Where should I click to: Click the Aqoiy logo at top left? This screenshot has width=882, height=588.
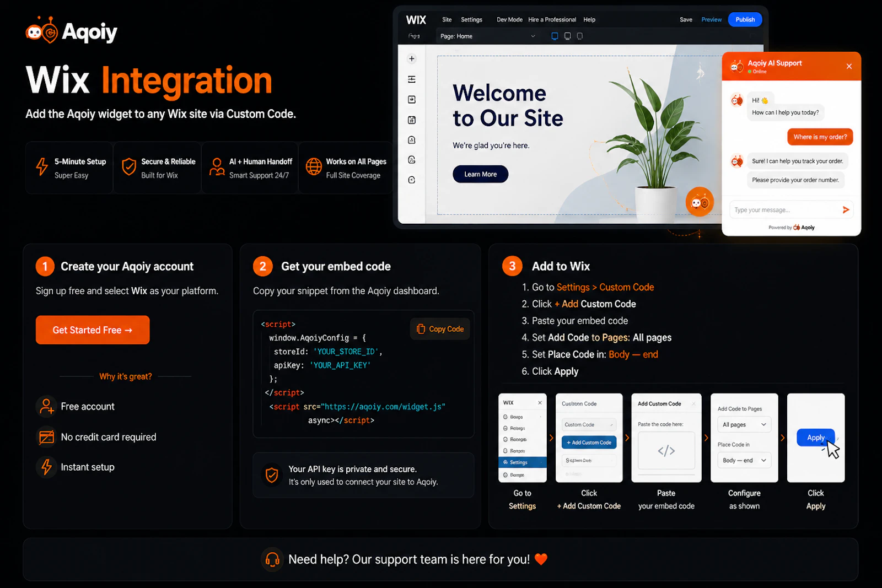[x=71, y=31]
